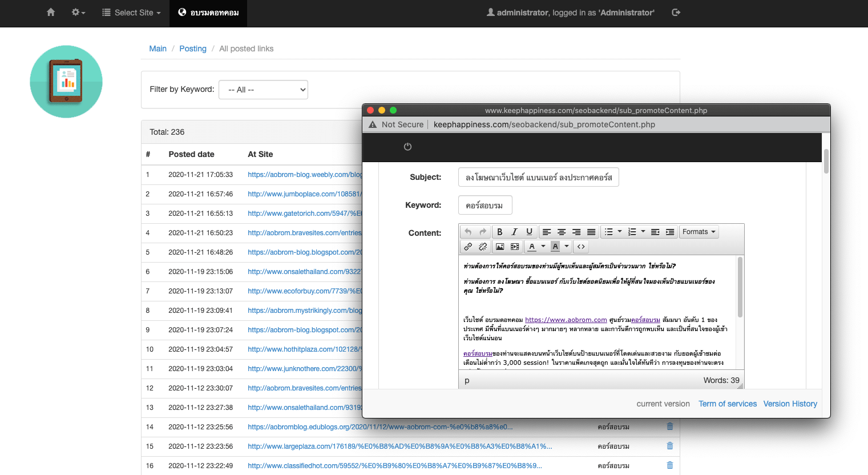This screenshot has width=868, height=475.
Task: Open the settings gear dropdown
Action: (78, 12)
